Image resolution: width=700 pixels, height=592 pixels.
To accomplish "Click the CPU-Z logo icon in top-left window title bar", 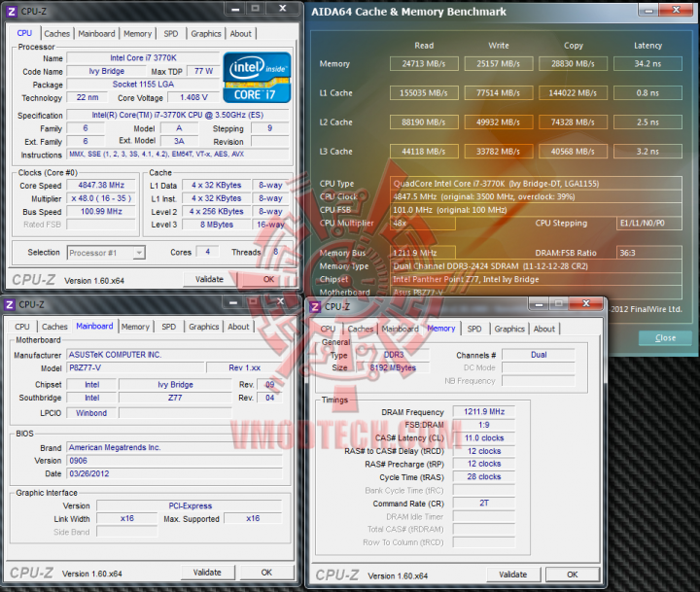I will coord(12,11).
